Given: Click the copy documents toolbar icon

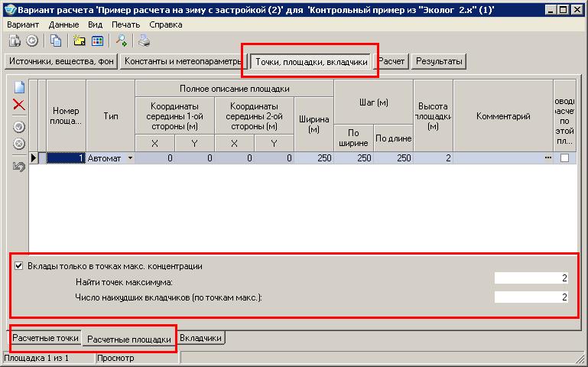Looking at the screenshot, I should click(x=57, y=41).
